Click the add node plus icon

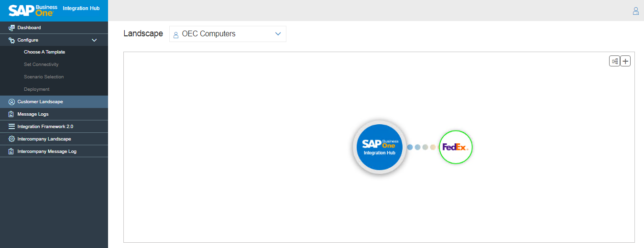625,61
